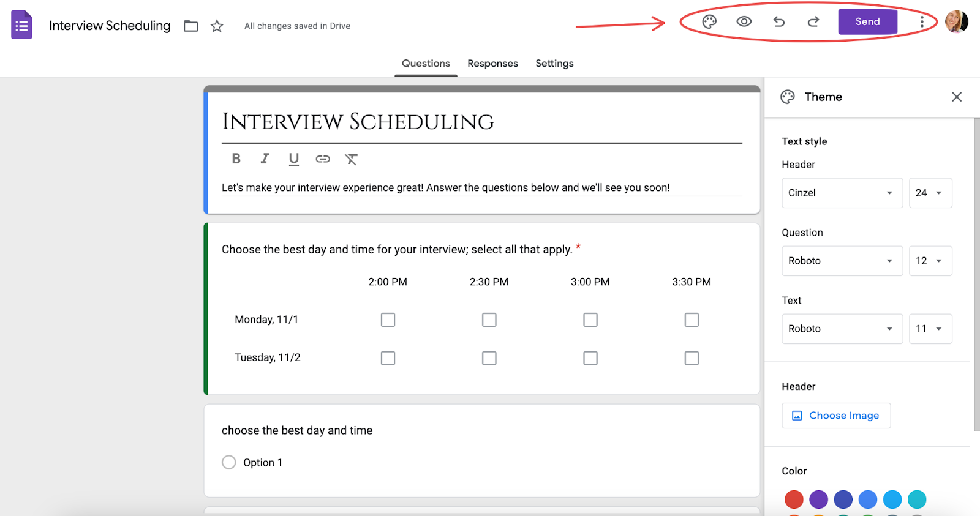Check Monday 11/1 at 2:30 PM

coord(489,320)
